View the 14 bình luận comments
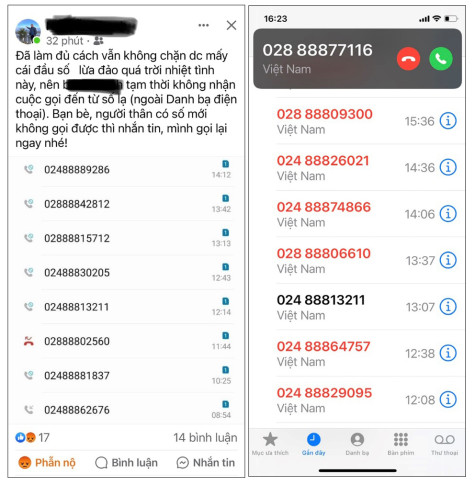This screenshot has height=484, width=475. 205,438
